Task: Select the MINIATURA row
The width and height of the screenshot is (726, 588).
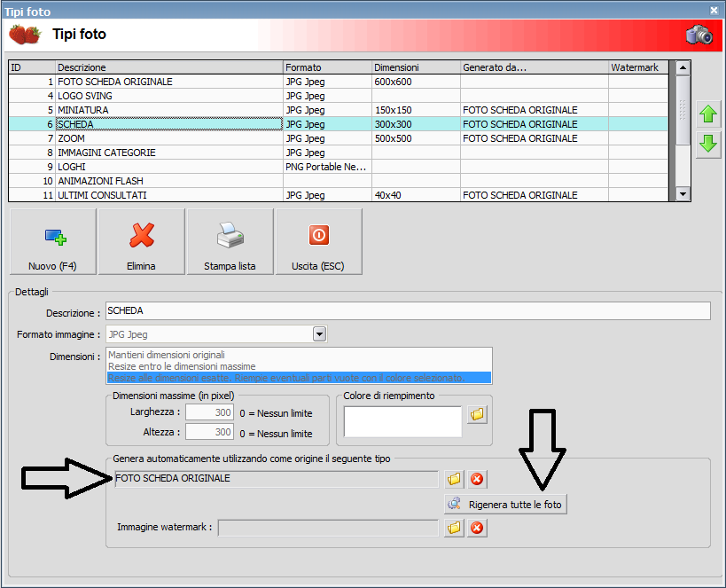Action: click(x=339, y=110)
